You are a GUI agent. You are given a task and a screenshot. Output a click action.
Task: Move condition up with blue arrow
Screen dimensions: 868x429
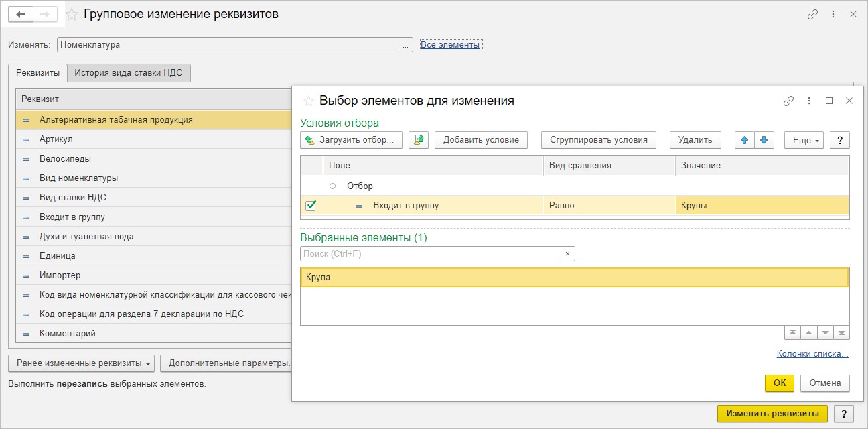click(x=744, y=140)
